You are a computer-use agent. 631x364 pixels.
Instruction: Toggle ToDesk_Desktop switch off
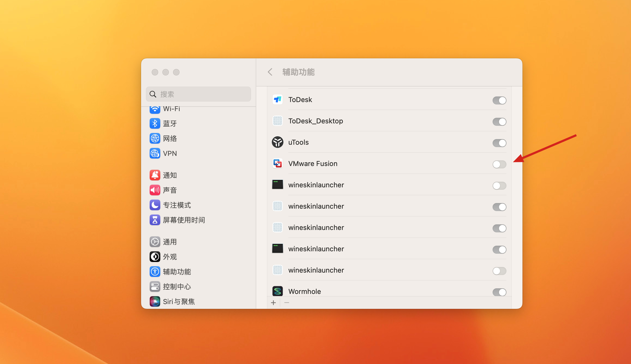pos(499,122)
